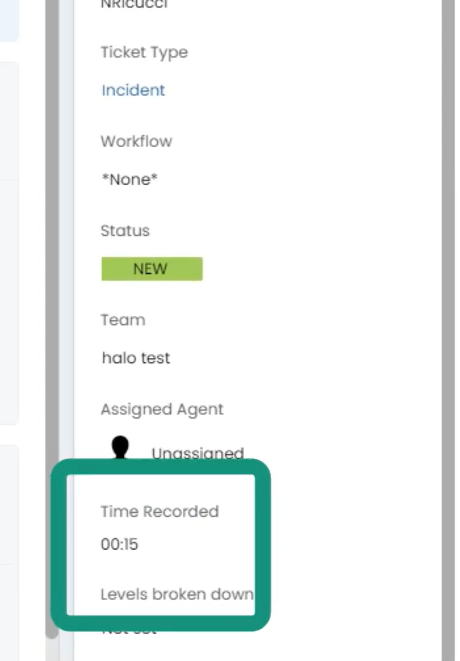The height and width of the screenshot is (661, 460).
Task: Click the unassigned agent avatar icon
Action: point(120,448)
